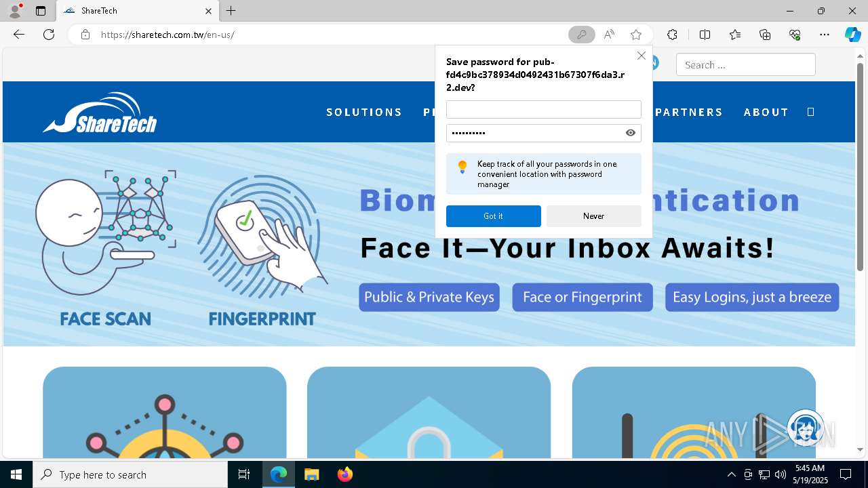
Task: Open the volume control in tray
Action: pyautogui.click(x=780, y=474)
